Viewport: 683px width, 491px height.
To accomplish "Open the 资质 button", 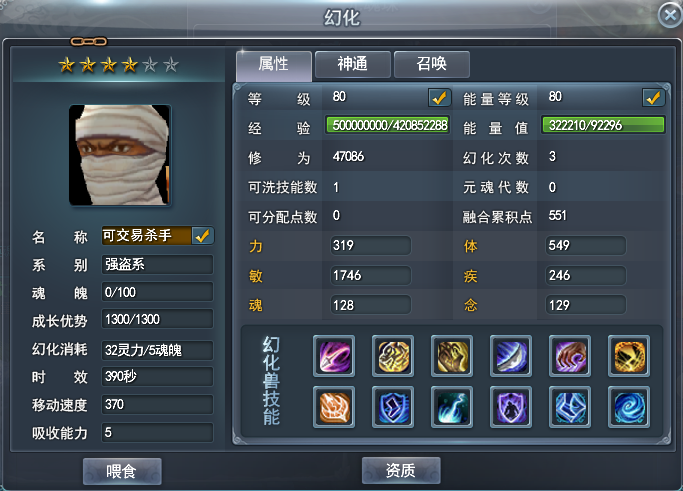I will click(x=401, y=471).
